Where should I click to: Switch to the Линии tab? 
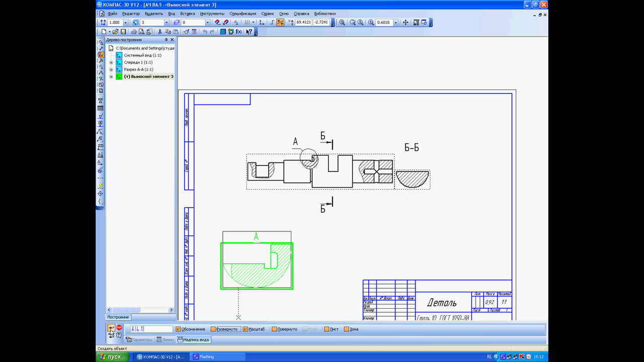coord(165,340)
